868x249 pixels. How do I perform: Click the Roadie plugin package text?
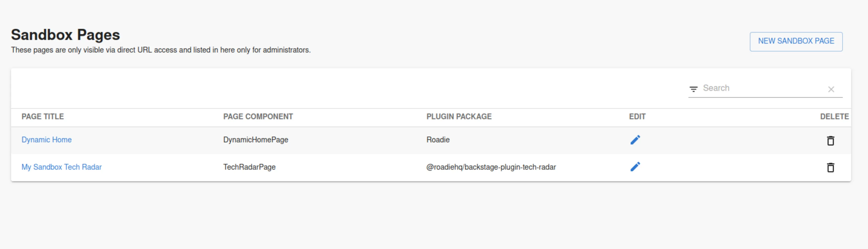[x=437, y=139]
